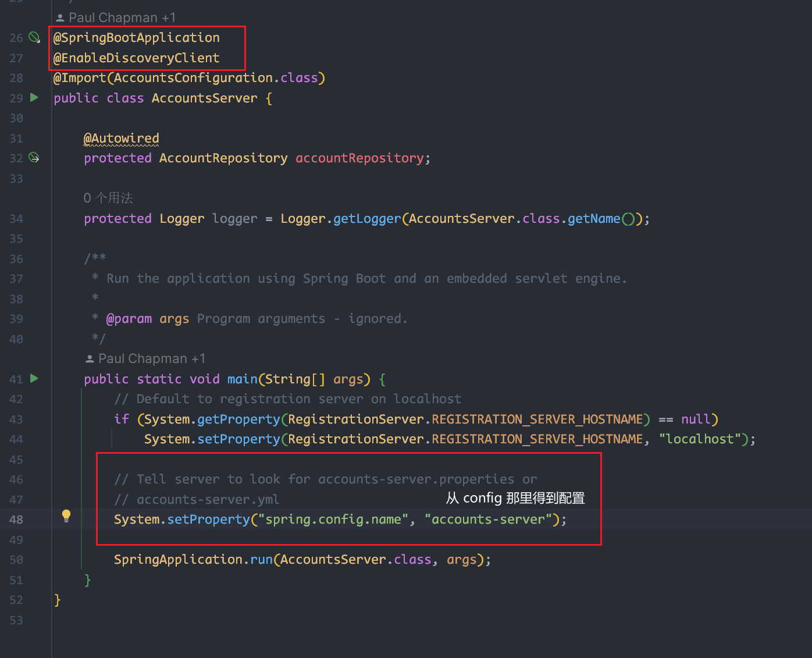This screenshot has height=658, width=812.
Task: Run AccountsServer class via line 29 gutter arrow
Action: (x=34, y=97)
